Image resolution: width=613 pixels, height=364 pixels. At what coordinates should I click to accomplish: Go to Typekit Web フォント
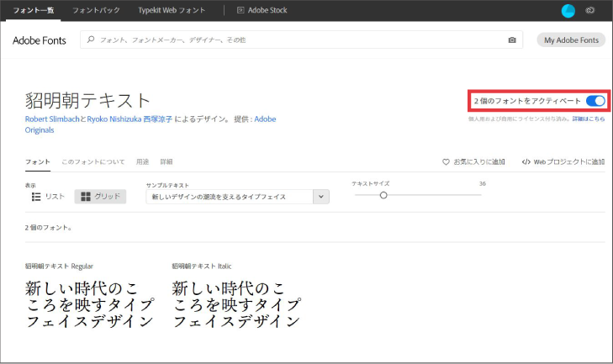pos(172,10)
